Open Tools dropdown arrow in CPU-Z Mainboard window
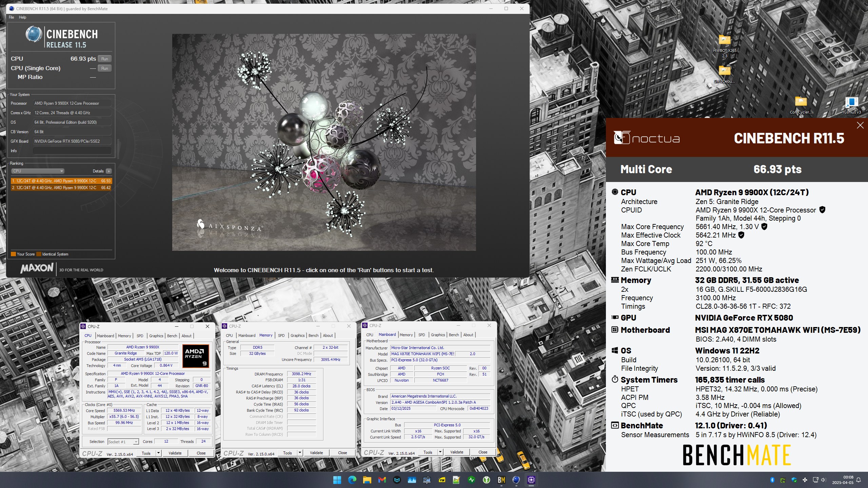Viewport: 868px width, 488px height. [440, 452]
